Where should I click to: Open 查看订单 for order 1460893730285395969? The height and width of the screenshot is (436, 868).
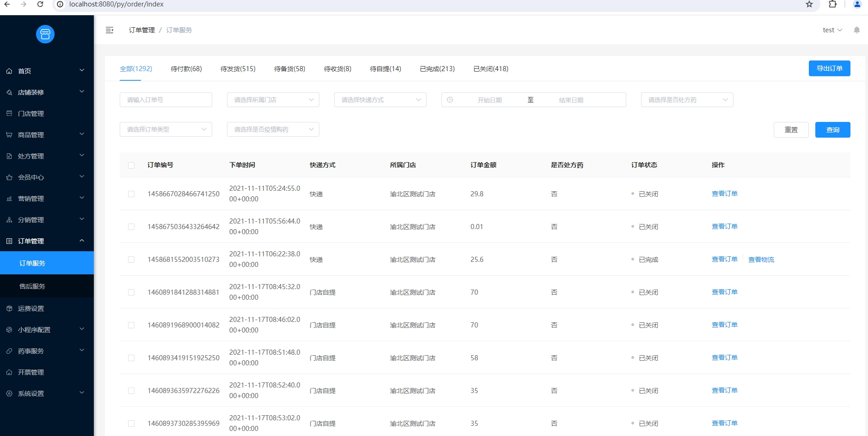pyautogui.click(x=725, y=423)
